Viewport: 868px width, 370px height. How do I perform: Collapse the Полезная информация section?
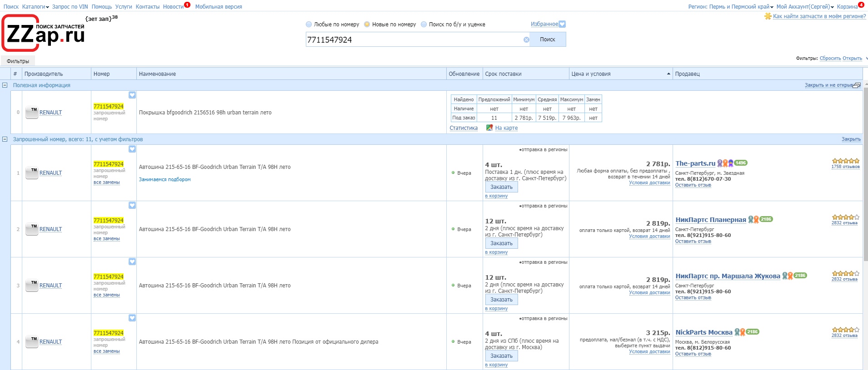tap(5, 85)
